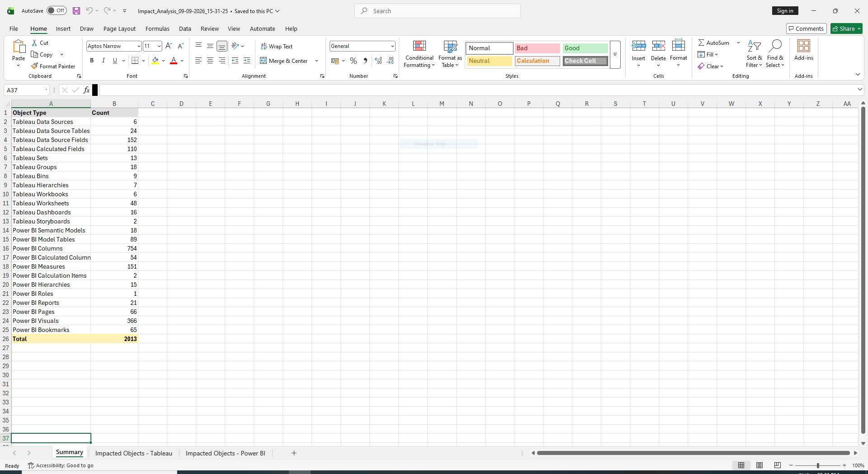Click the Insert Function fx icon
The image size is (868, 474).
pos(86,90)
